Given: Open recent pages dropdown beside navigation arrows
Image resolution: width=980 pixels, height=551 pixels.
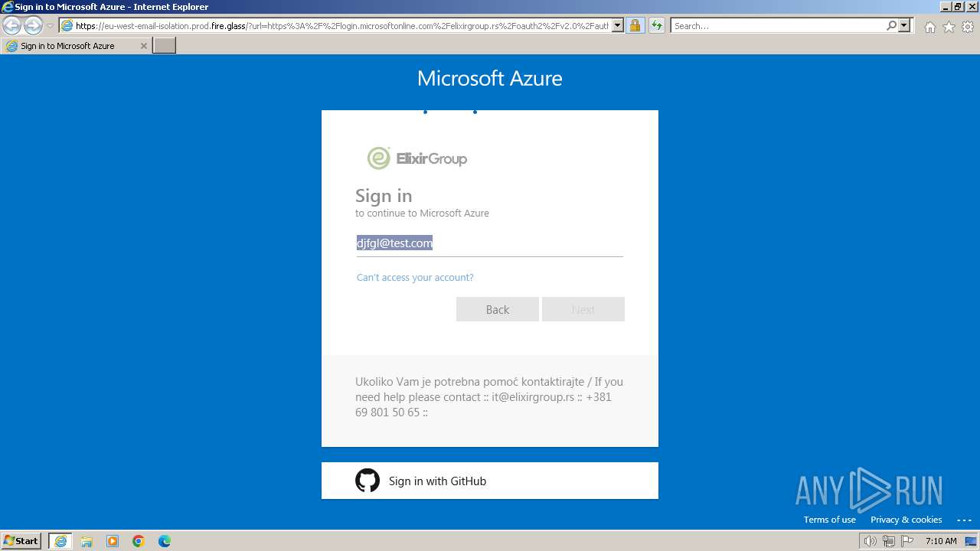Looking at the screenshot, I should pos(50,26).
